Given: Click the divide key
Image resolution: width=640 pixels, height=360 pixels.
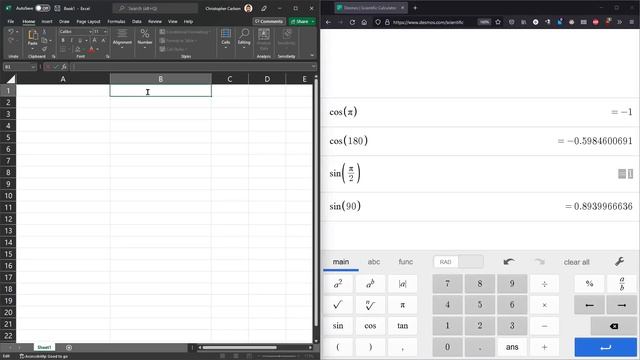Looking at the screenshot, I should pos(544,284).
